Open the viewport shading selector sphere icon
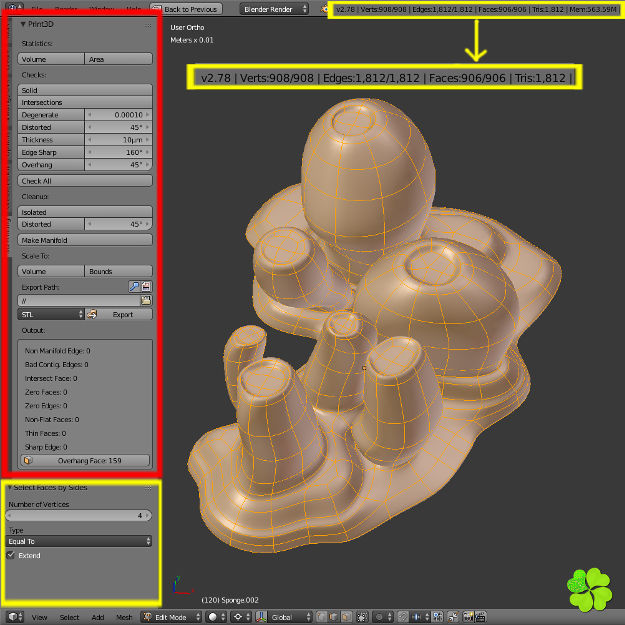Screen dimensions: 625x625 pyautogui.click(x=217, y=617)
